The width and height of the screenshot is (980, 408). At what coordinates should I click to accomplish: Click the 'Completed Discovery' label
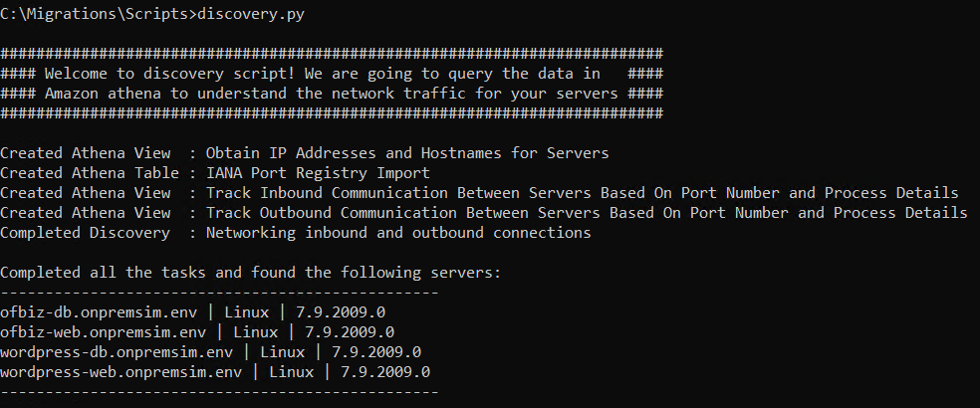pyautogui.click(x=85, y=233)
